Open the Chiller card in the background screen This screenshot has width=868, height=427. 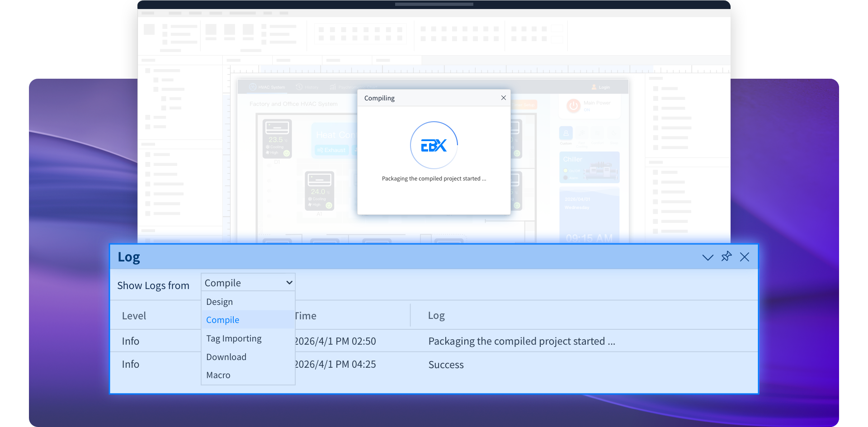click(589, 167)
